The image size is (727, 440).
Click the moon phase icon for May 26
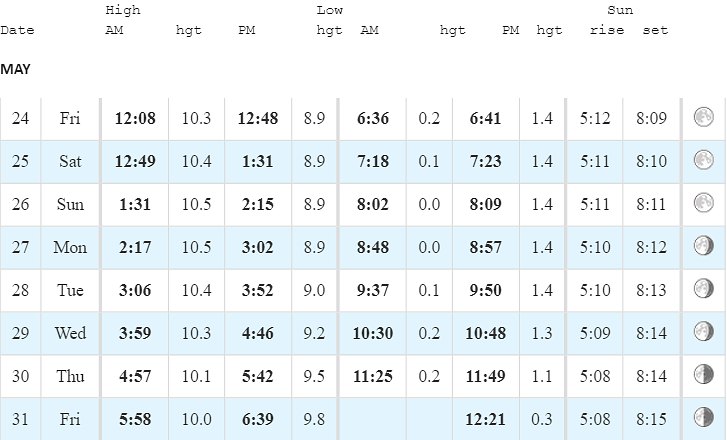click(703, 203)
